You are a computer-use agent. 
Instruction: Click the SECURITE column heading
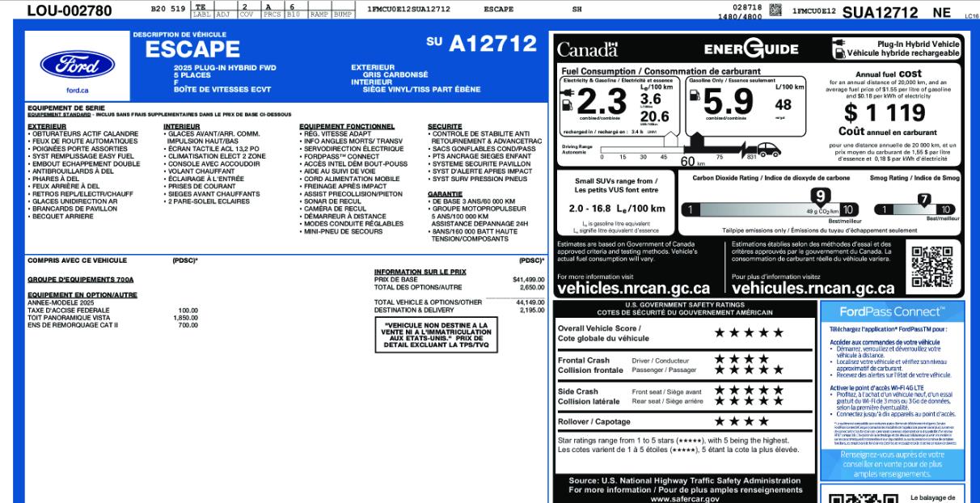(x=445, y=126)
